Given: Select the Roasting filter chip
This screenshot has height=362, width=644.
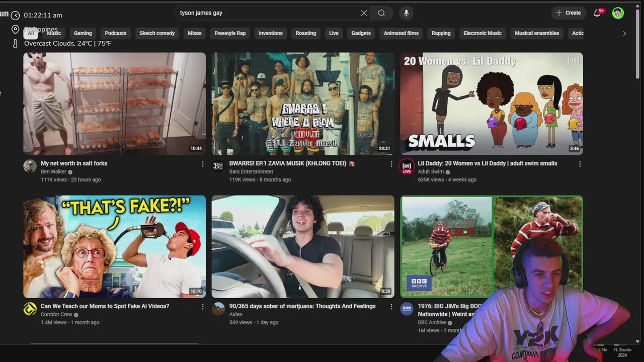Looking at the screenshot, I should point(306,33).
